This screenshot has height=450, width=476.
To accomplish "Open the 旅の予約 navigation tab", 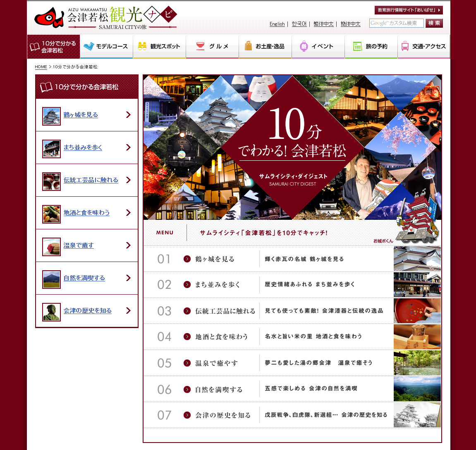I will pos(371,46).
